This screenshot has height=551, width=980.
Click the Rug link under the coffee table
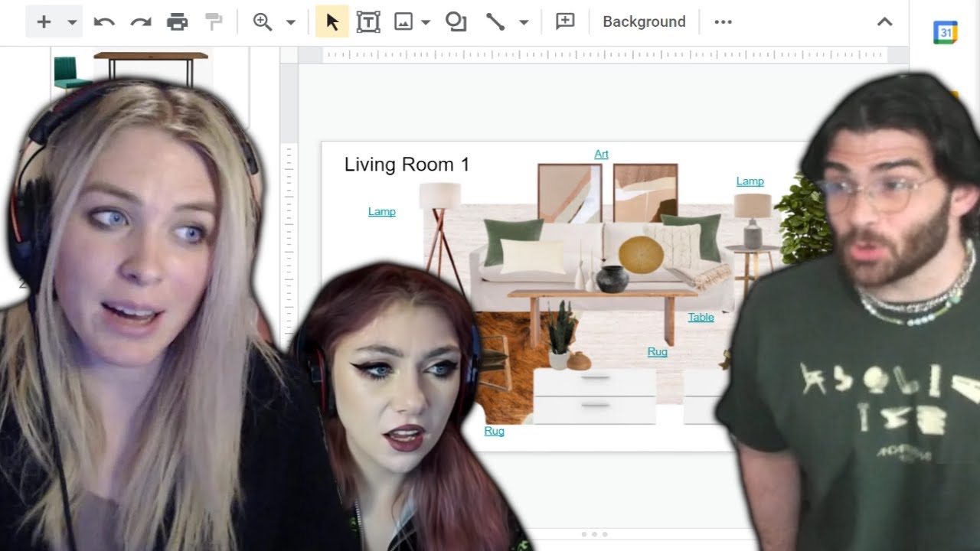[x=658, y=352]
